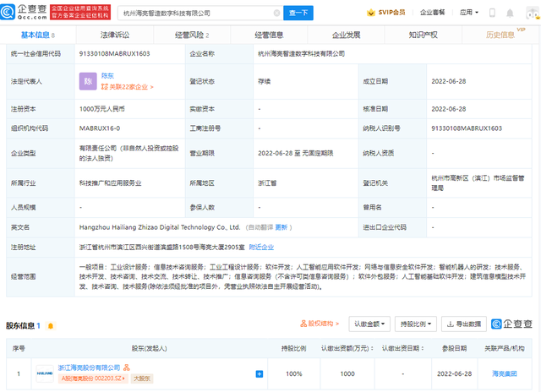This screenshot has width=541, height=392.
Task: Click 更新 link beside English name
Action: coord(281,227)
